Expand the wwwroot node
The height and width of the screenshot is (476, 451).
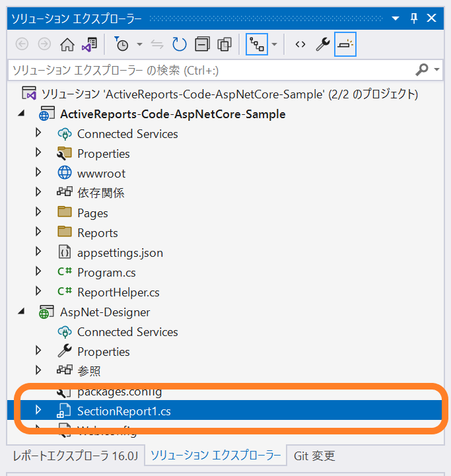coord(38,172)
